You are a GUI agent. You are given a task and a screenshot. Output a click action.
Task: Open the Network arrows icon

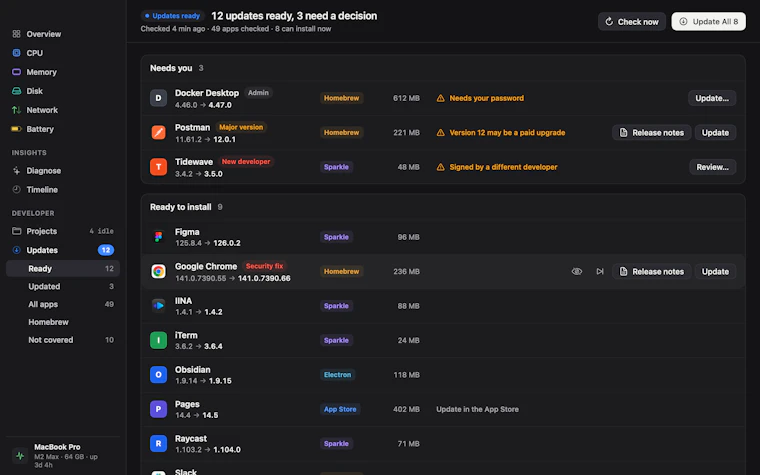pyautogui.click(x=16, y=110)
